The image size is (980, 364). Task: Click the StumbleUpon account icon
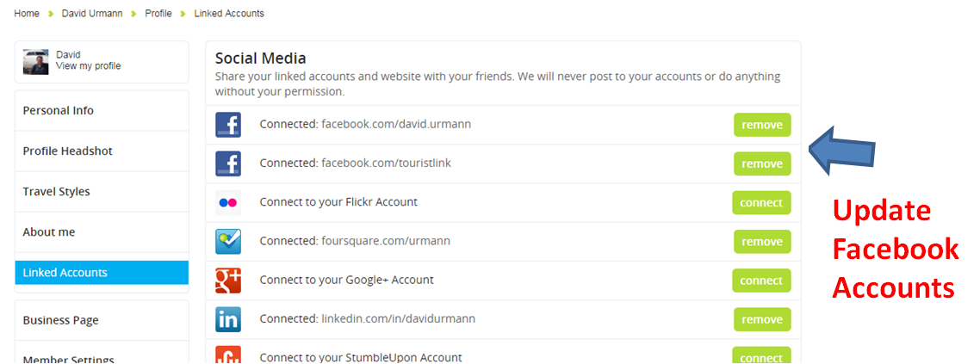point(228,355)
